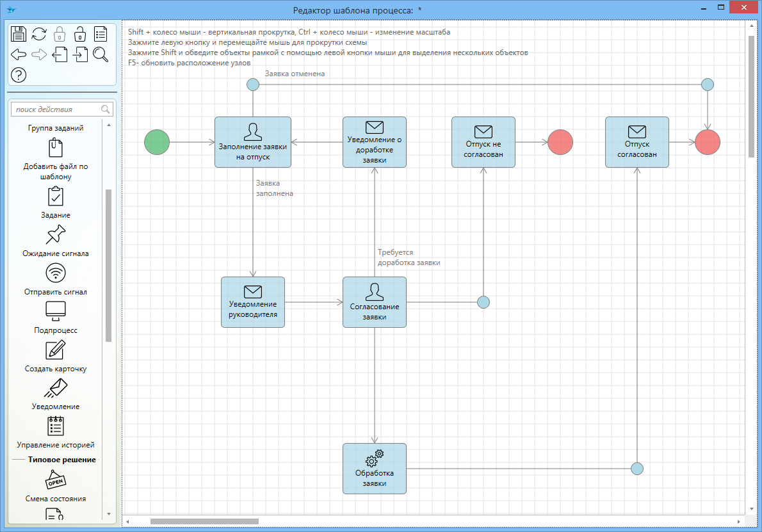762x532 pixels.
Task: Click the Save (floppy disk) toolbar icon
Action: pyautogui.click(x=19, y=34)
